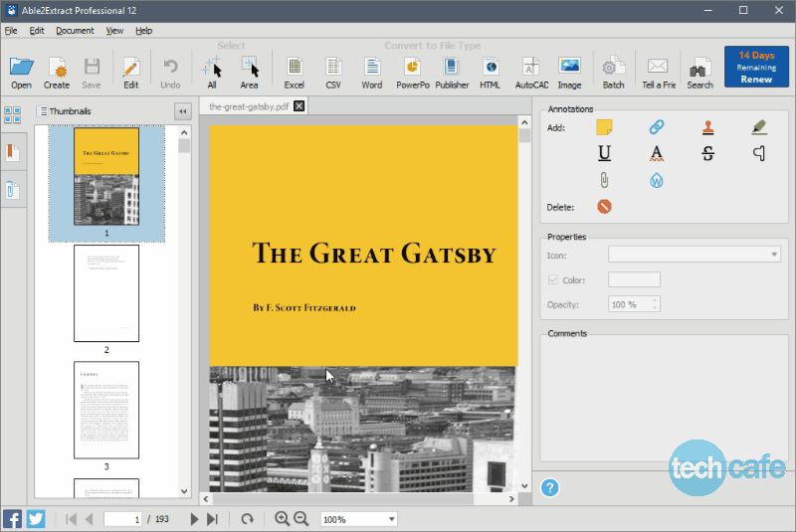Switch to thumbnails view in the sidebar

pyautogui.click(x=13, y=114)
